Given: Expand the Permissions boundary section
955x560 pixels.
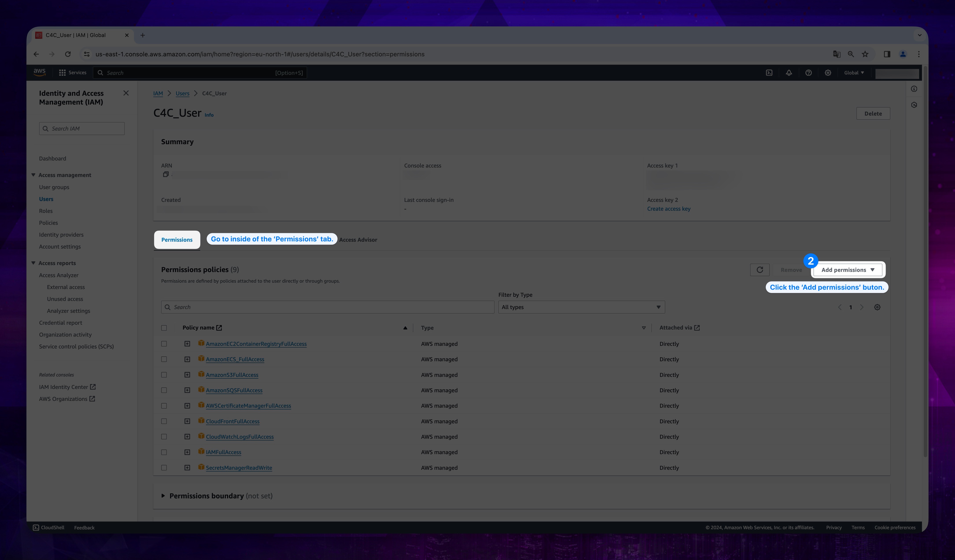Looking at the screenshot, I should click(163, 496).
